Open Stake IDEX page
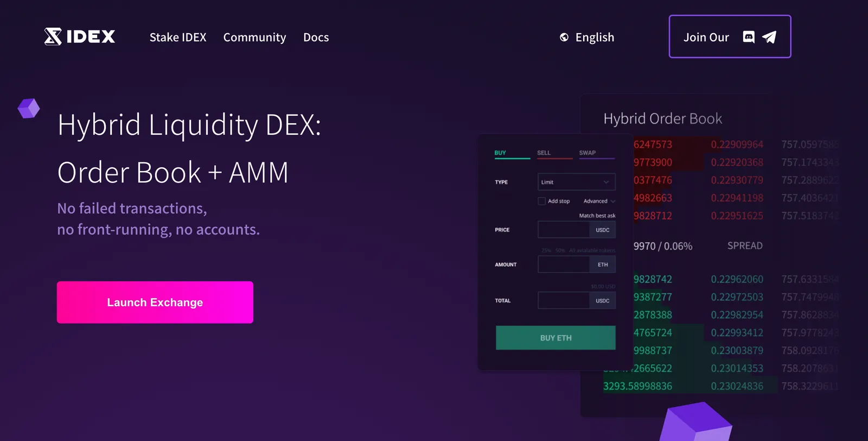 tap(178, 37)
